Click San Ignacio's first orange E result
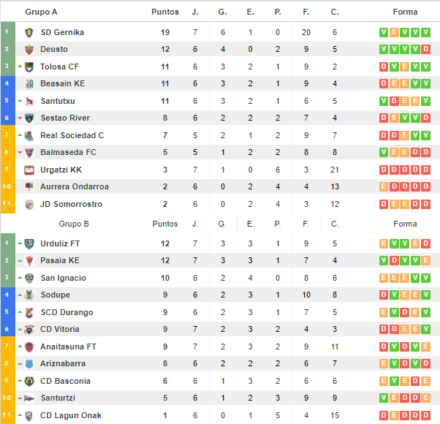Screen dimensions: 440x424 pyautogui.click(x=384, y=278)
